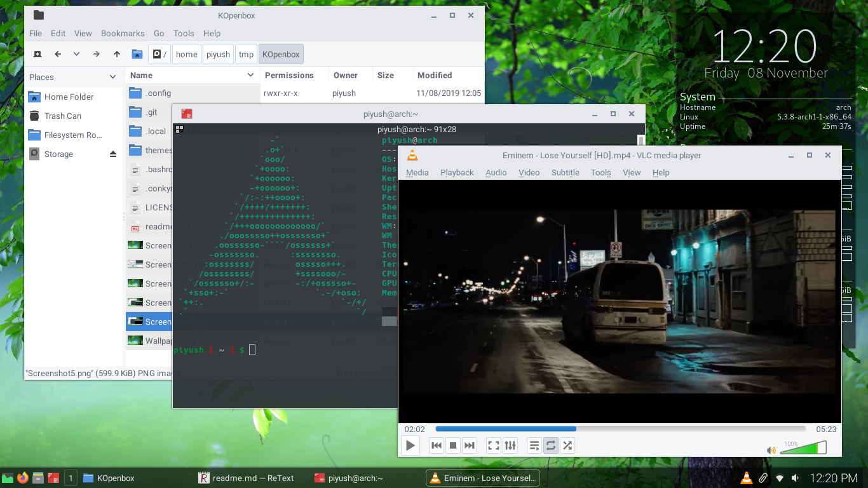Toggle VLC fullscreen mode
Image resolution: width=868 pixels, height=488 pixels.
[x=494, y=445]
